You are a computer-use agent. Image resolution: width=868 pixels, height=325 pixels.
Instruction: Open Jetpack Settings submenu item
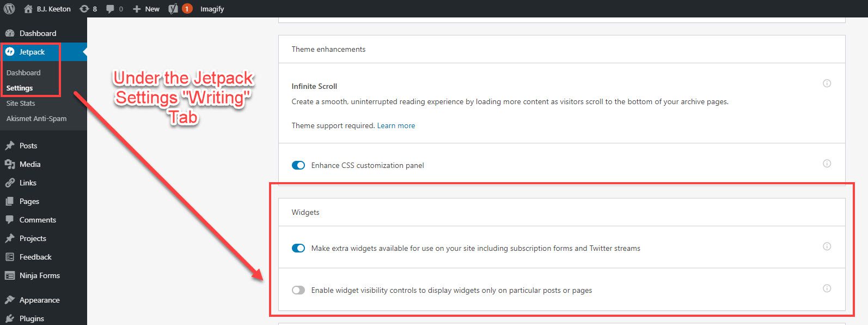pos(20,88)
